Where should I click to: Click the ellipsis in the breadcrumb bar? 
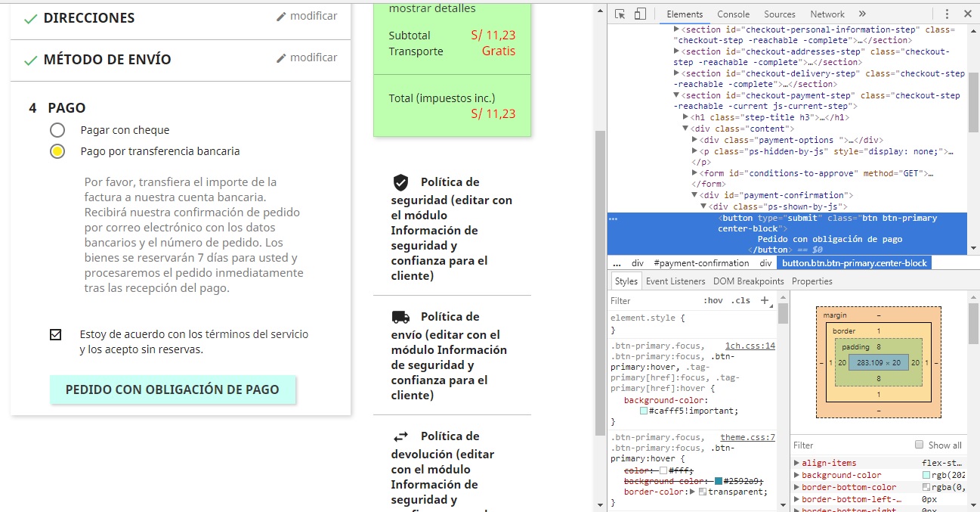[617, 263]
